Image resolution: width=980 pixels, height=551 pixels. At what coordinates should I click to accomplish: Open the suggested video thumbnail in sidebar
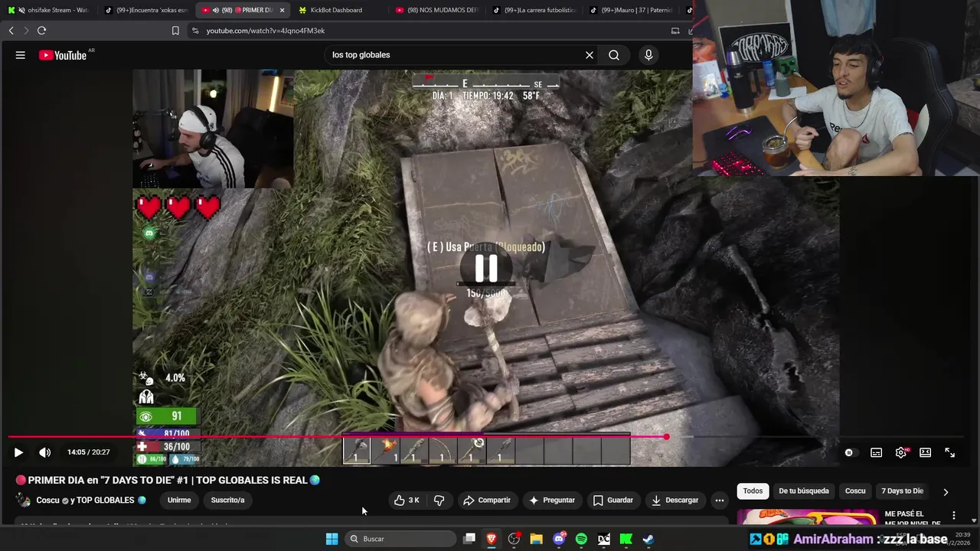pos(808,517)
